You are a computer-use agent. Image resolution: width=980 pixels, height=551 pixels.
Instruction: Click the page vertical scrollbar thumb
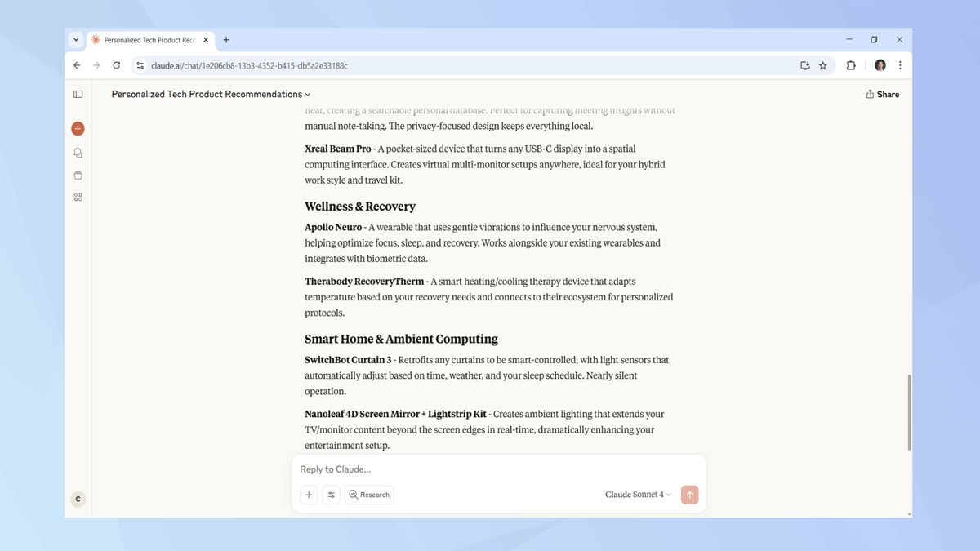(909, 412)
